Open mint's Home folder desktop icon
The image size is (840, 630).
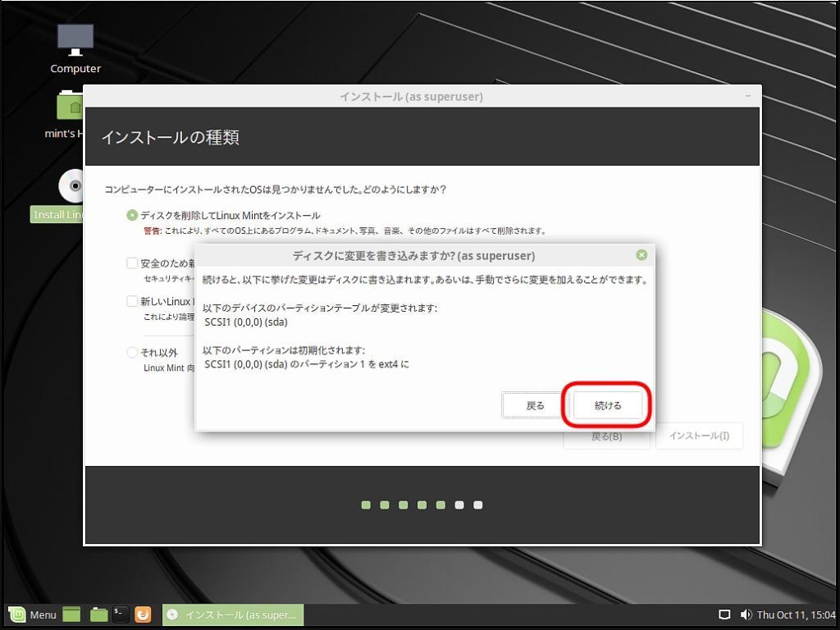72,107
